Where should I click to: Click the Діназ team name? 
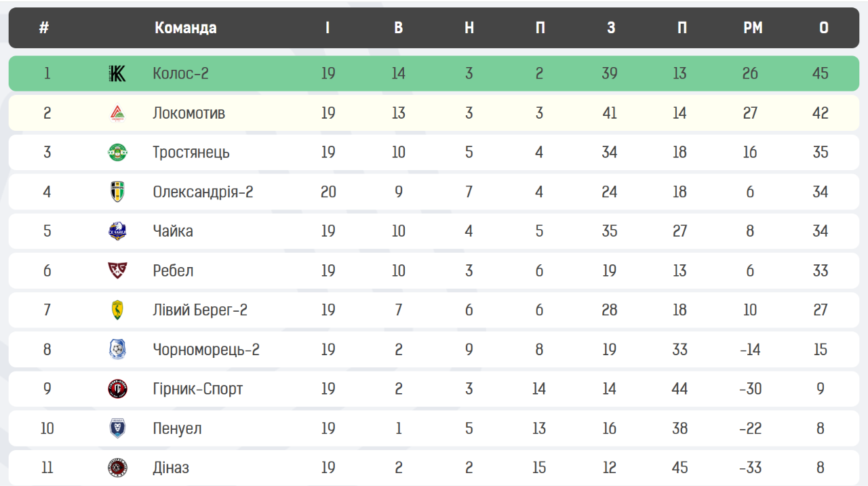coord(171,468)
